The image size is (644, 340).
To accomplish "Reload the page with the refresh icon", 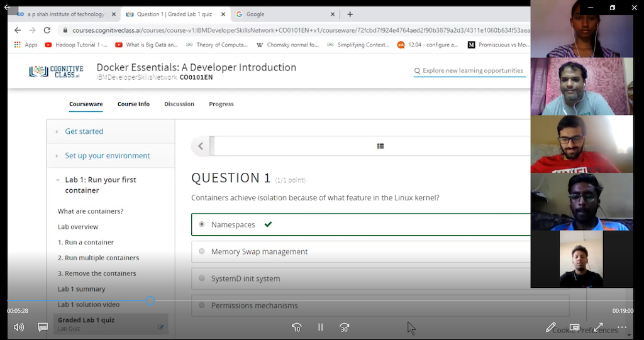I will [x=47, y=30].
